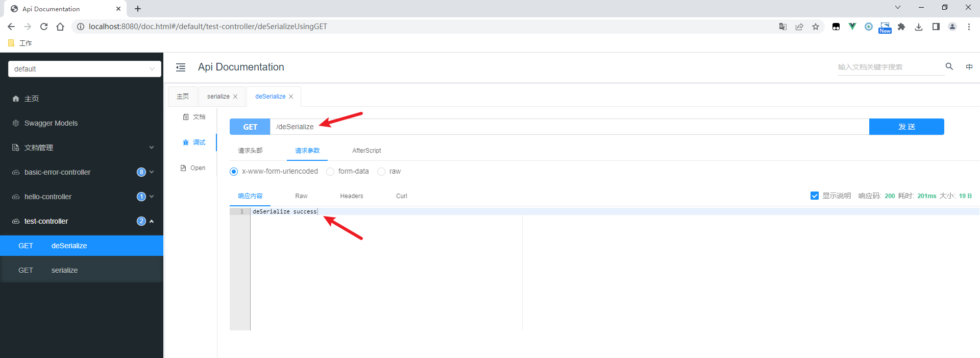This screenshot has width=980, height=358.
Task: Click the search magnifier icon
Action: [x=949, y=66]
